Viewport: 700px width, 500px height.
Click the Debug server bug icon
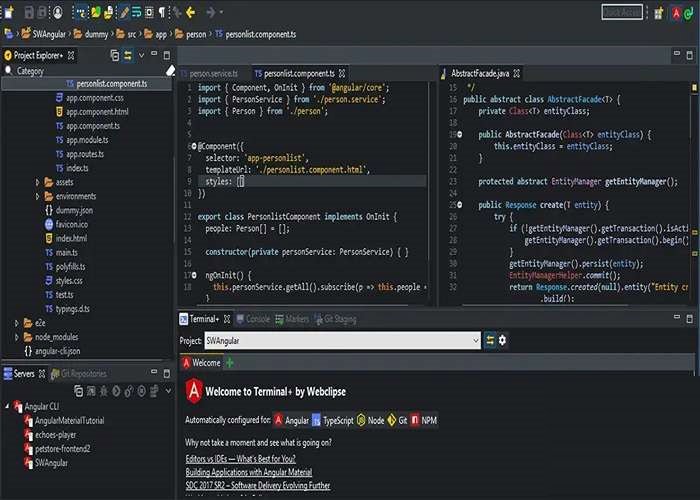tap(104, 392)
